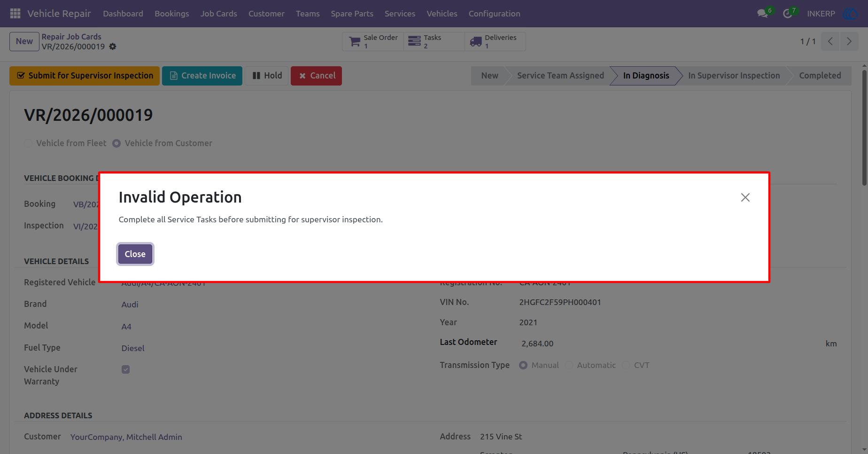Select Completed status stage
868x454 pixels.
[x=820, y=76]
